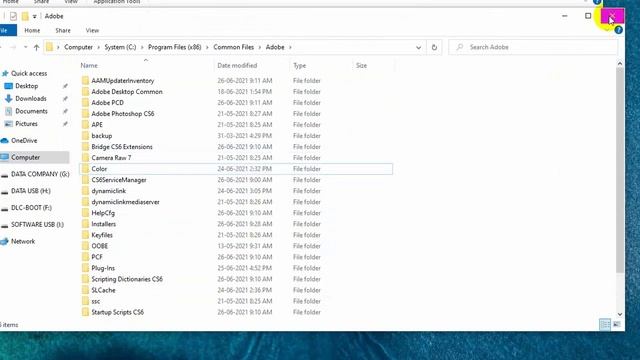This screenshot has width=640, height=360.
Task: Click the CS6ServiceManager folder icon
Action: coord(85,180)
